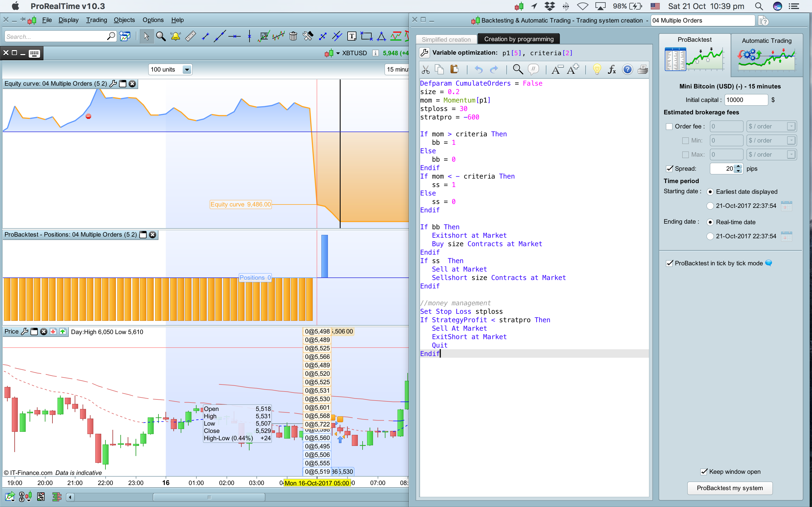Switch to Simplified creation tab
The image size is (812, 507).
[x=446, y=39]
